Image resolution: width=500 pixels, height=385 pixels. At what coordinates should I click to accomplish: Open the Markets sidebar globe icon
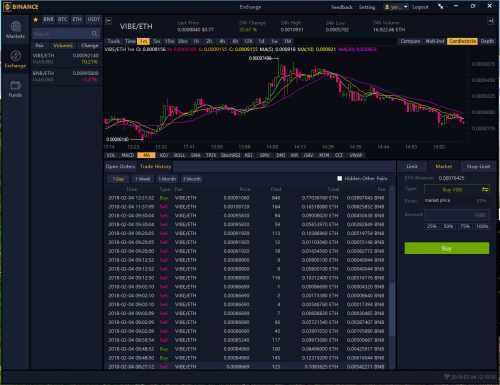tap(15, 27)
